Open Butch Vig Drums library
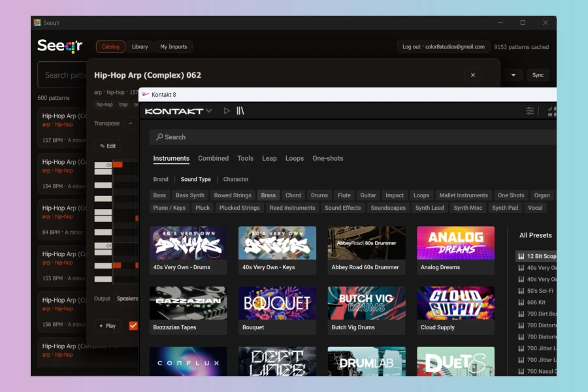 pos(367,310)
